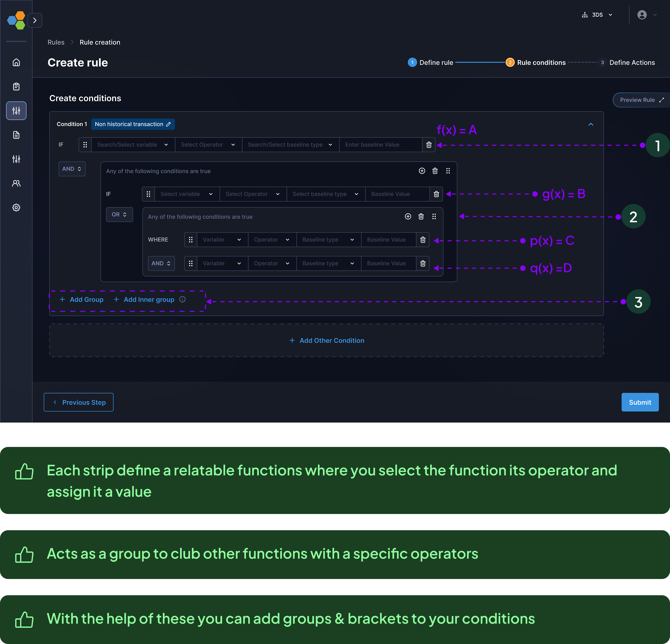Click pencil icon on Non historical transaction
Screen dimensions: 670x644
tap(168, 124)
